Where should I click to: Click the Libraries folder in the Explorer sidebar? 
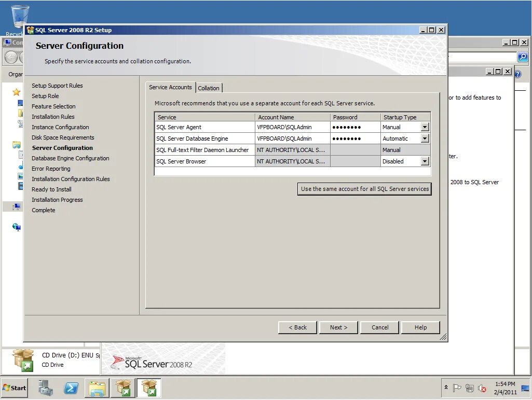(16, 145)
